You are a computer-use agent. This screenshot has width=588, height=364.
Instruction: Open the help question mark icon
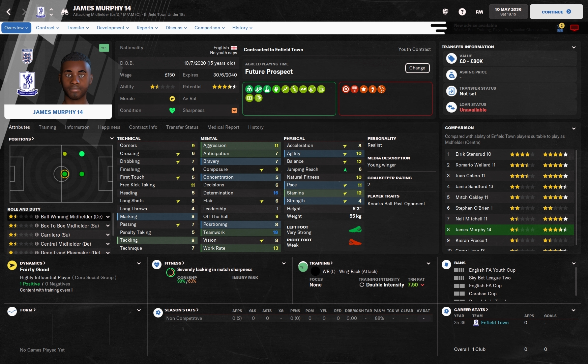click(x=462, y=12)
